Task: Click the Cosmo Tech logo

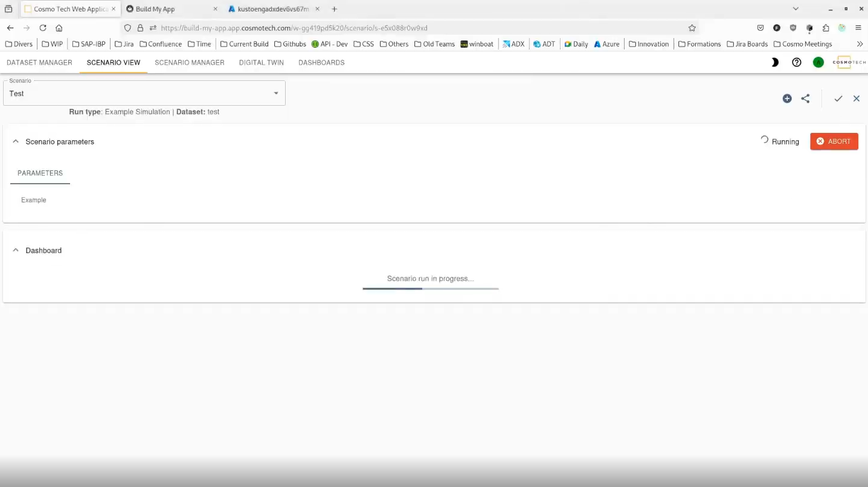Action: pyautogui.click(x=849, y=62)
